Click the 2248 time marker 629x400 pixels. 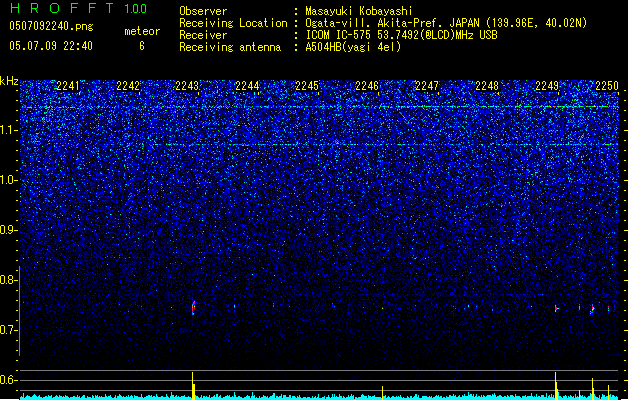[487, 86]
